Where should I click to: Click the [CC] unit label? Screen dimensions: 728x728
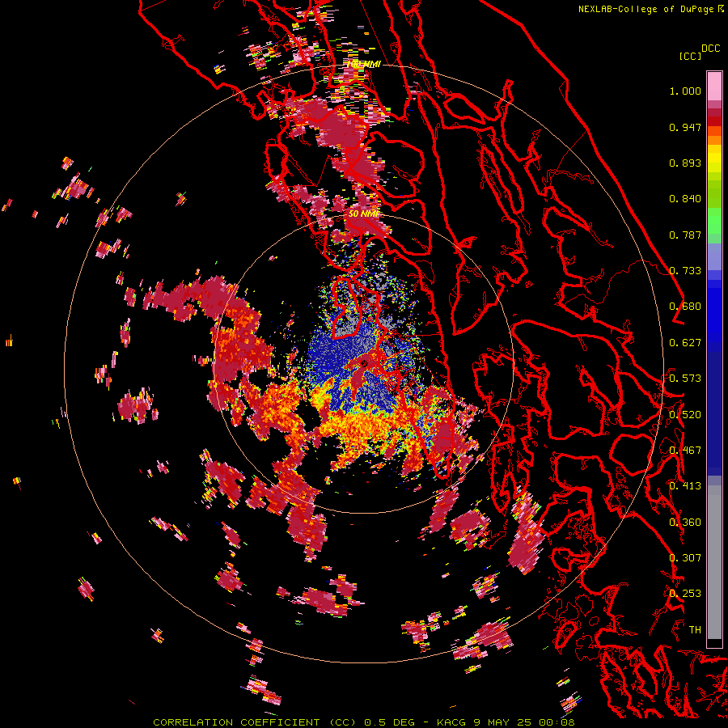[x=690, y=56]
